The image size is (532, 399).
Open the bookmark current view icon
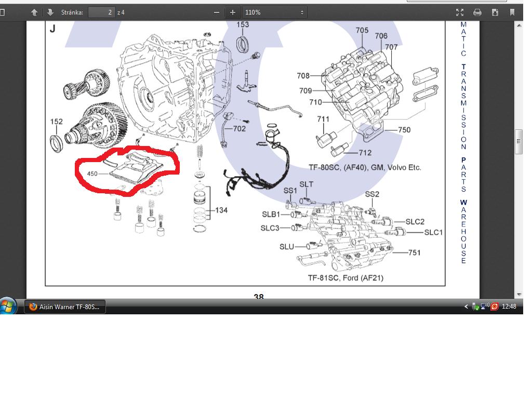[512, 12]
